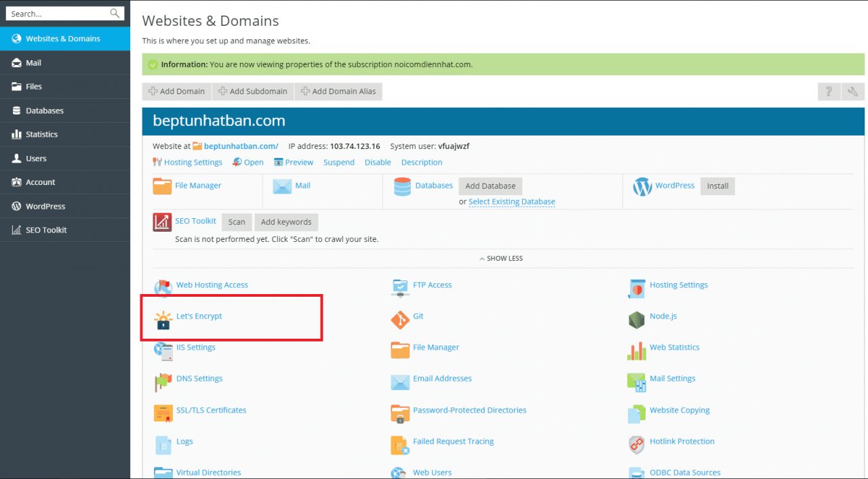Open the Node.js icon
The height and width of the screenshot is (479, 868).
(637, 320)
